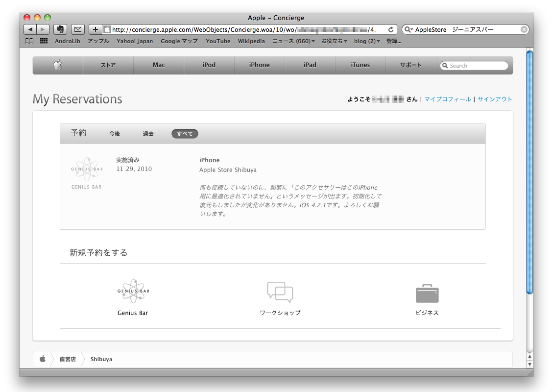553x392 pixels.
Task: Open the search magnifier options menu
Action: pos(409,29)
